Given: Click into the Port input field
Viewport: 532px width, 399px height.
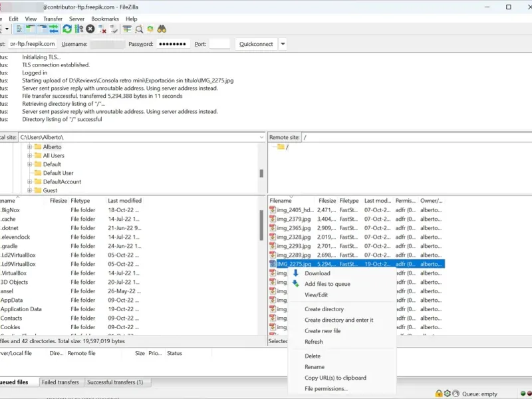Looking at the screenshot, I should click(219, 44).
